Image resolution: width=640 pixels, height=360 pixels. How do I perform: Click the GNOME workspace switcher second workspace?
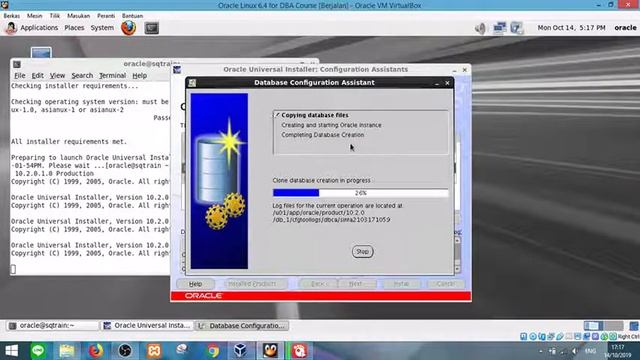(613, 326)
